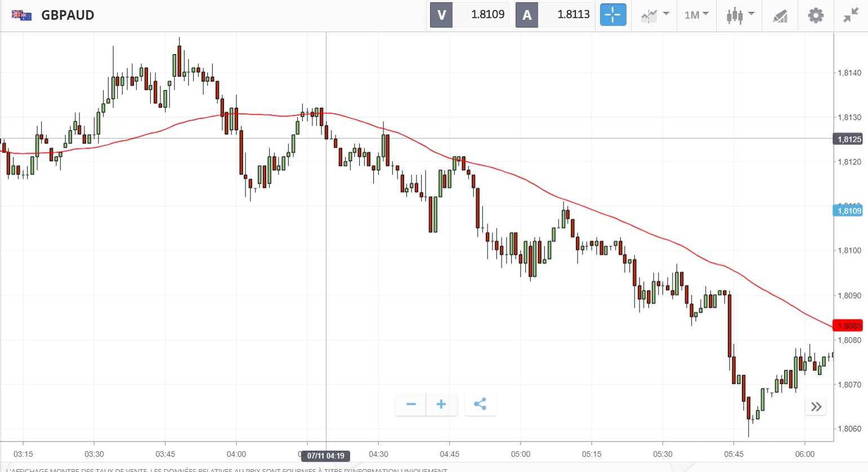This screenshot has height=472, width=868.
Task: Toggle the crosshair cursor tool
Action: [613, 15]
